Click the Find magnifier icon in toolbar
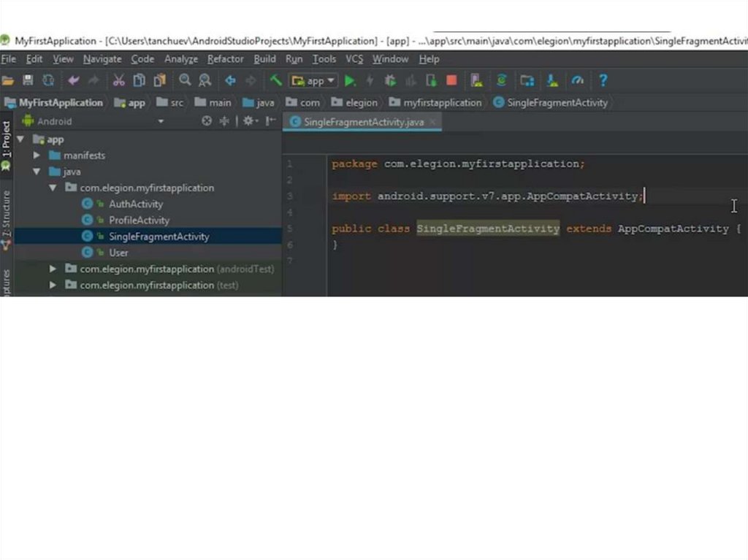Viewport: 748px width, 560px height. (x=185, y=80)
